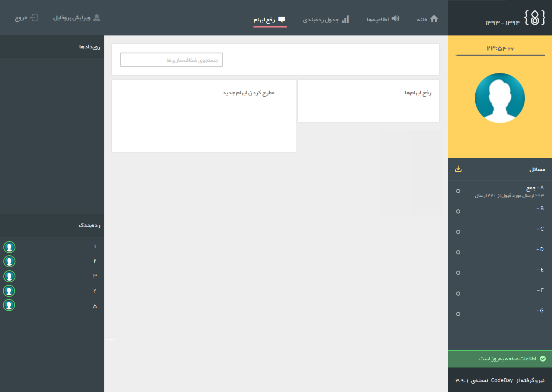Click the scoreboard bar chart icon

345,20
